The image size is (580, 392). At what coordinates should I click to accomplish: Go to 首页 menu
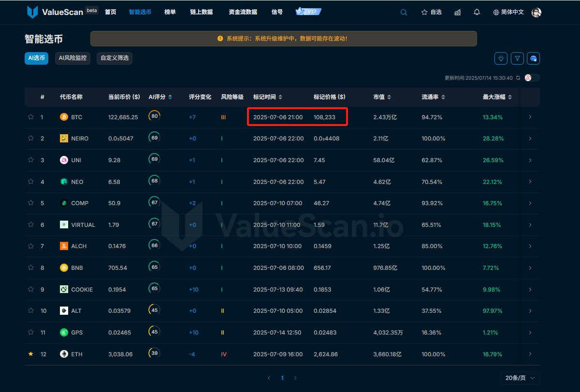[110, 12]
